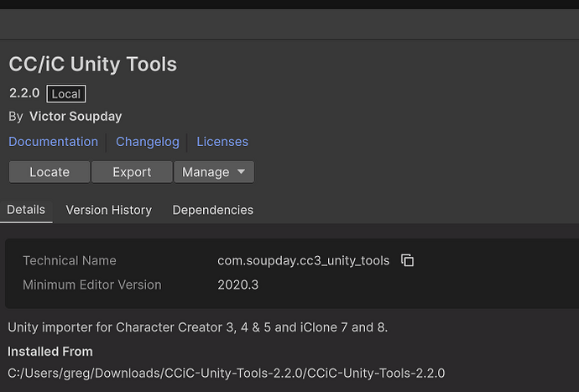Click the com.soupday.cc3_unity_tools technical name text
Viewport: 579px width, 392px height.
point(304,261)
